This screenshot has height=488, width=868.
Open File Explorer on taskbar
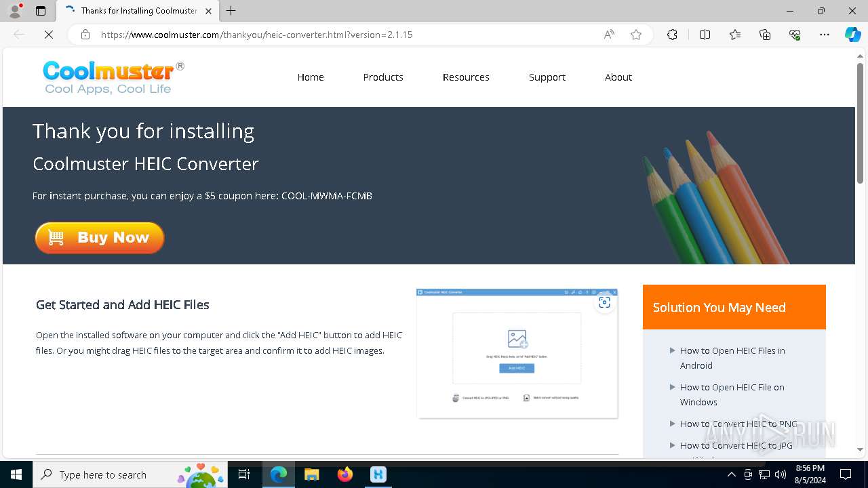[312, 474]
